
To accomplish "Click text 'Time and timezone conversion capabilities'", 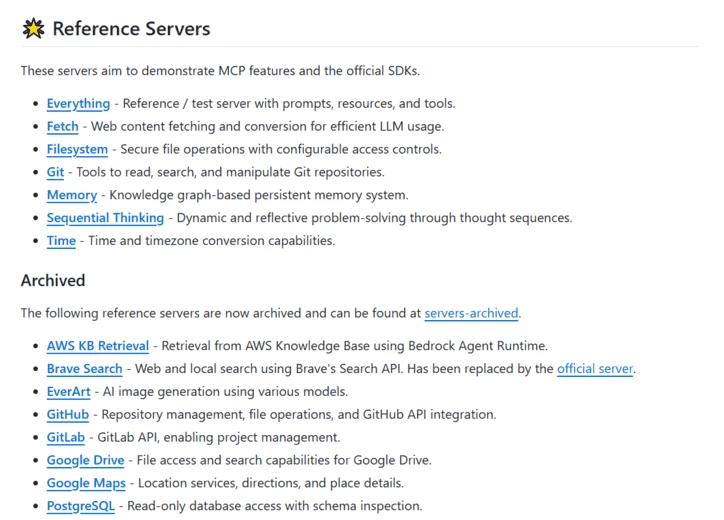I will pyautogui.click(x=211, y=241).
